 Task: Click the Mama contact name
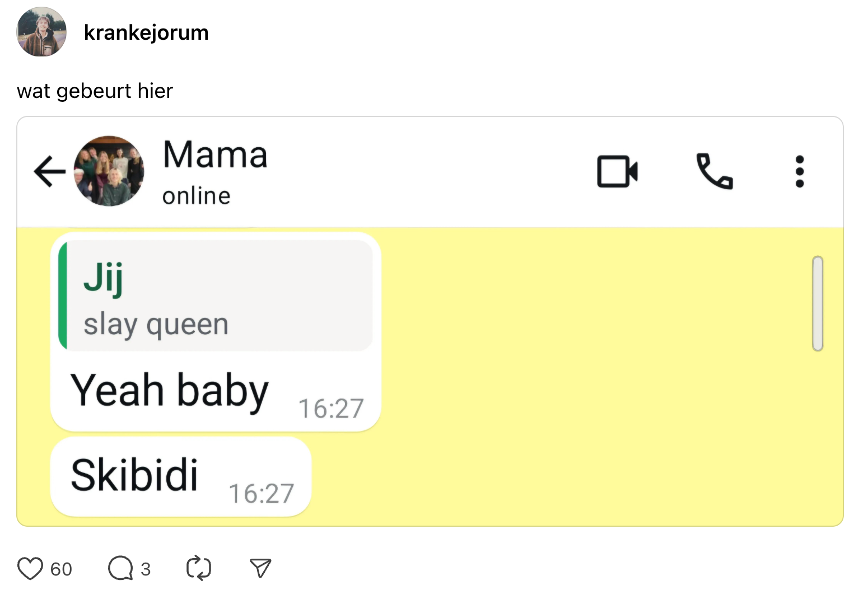tap(215, 154)
